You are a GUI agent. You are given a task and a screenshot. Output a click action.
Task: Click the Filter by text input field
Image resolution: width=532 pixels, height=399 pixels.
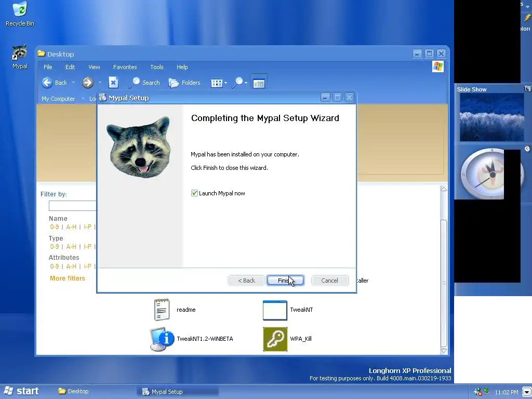coord(73,206)
